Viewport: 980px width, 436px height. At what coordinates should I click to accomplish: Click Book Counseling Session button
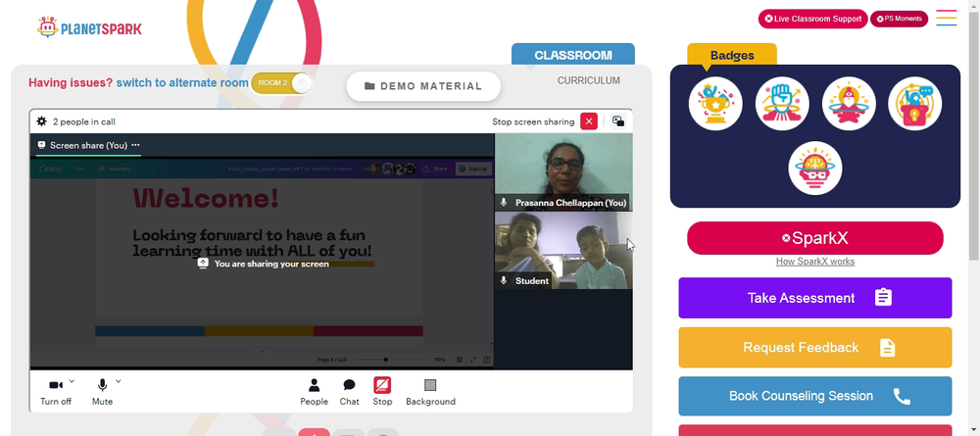tap(815, 396)
